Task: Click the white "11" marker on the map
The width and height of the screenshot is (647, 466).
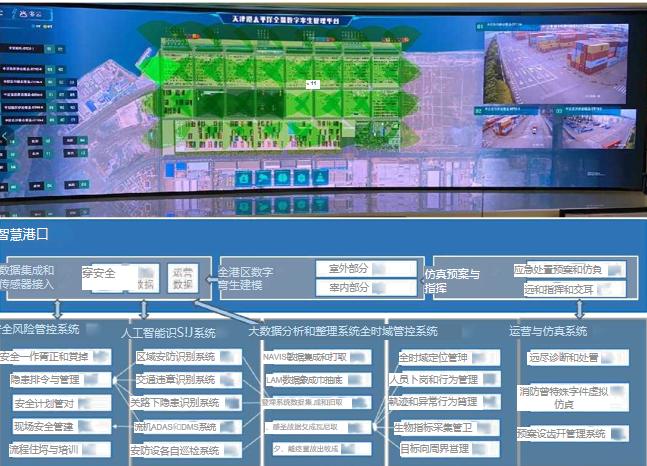Action: coord(311,85)
